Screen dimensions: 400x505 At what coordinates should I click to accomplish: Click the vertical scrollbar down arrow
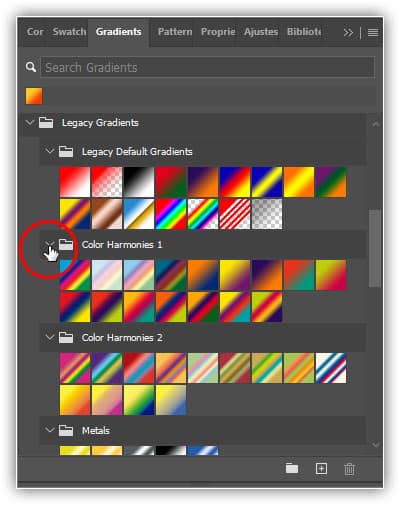(x=376, y=445)
